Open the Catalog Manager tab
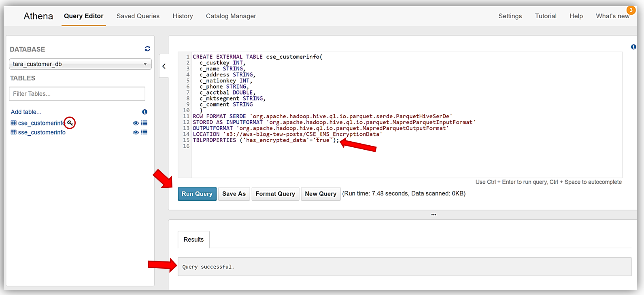Viewport: 644px width, 295px height. tap(231, 16)
